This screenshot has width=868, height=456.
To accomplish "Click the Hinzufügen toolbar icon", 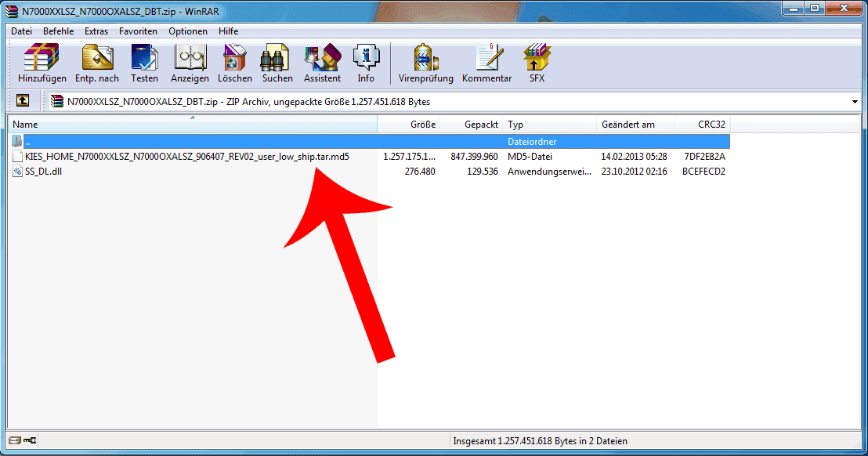I will pyautogui.click(x=42, y=57).
